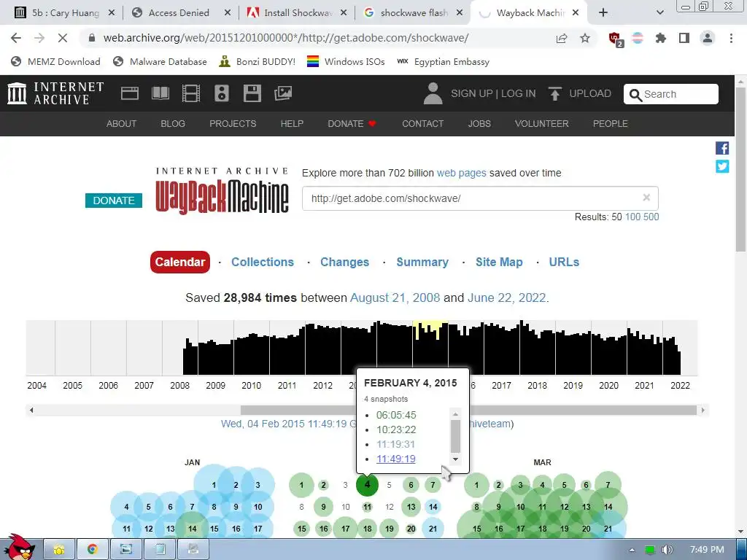Click the share page icon in address bar
This screenshot has width=747, height=560.
coord(562,38)
